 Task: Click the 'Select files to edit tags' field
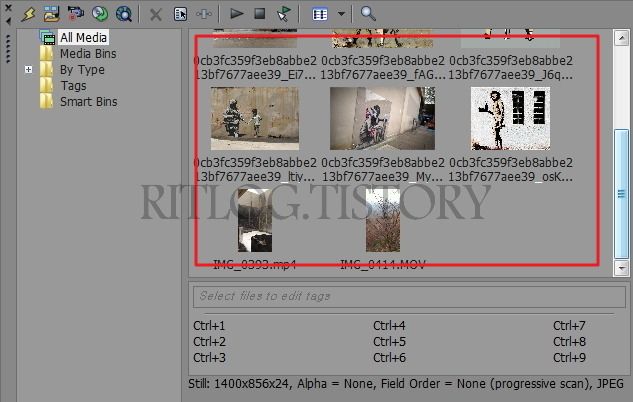[409, 296]
